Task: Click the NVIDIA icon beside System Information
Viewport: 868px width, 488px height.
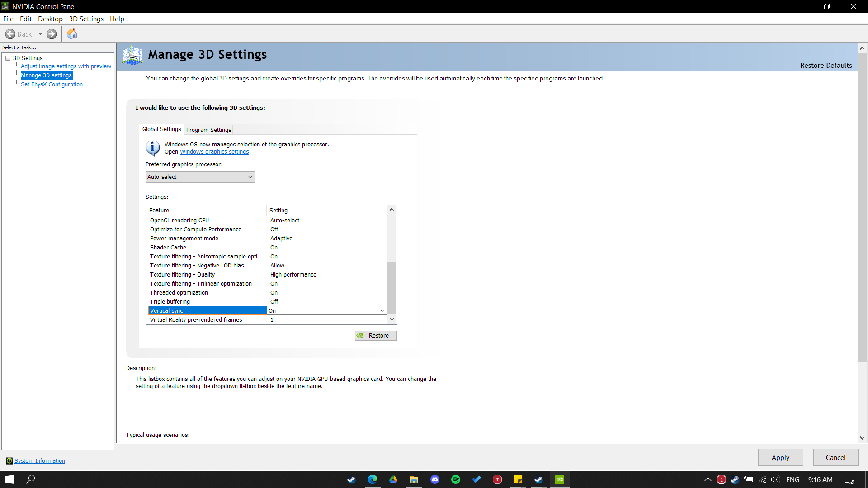Action: (x=9, y=460)
